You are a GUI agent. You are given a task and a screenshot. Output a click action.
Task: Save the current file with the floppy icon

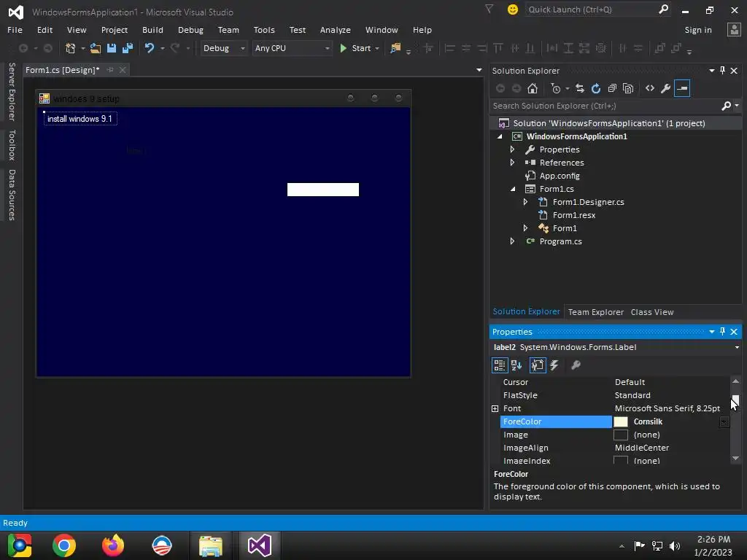click(x=112, y=48)
